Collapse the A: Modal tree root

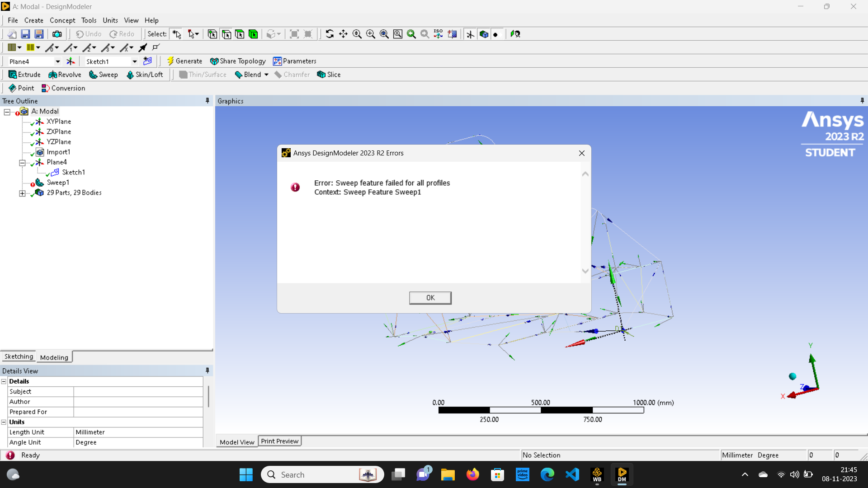[7, 112]
